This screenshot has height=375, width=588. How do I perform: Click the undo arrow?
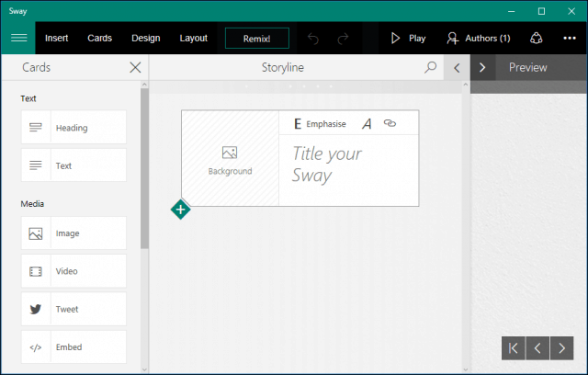pos(312,39)
